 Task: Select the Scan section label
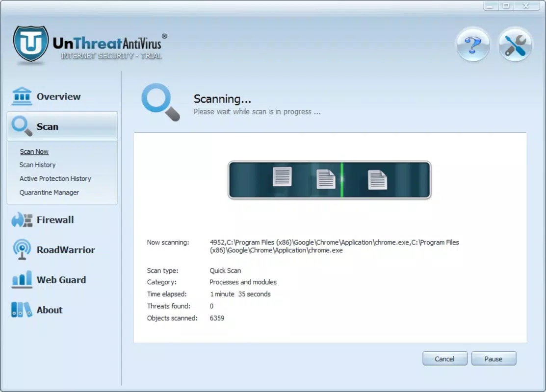tap(48, 126)
